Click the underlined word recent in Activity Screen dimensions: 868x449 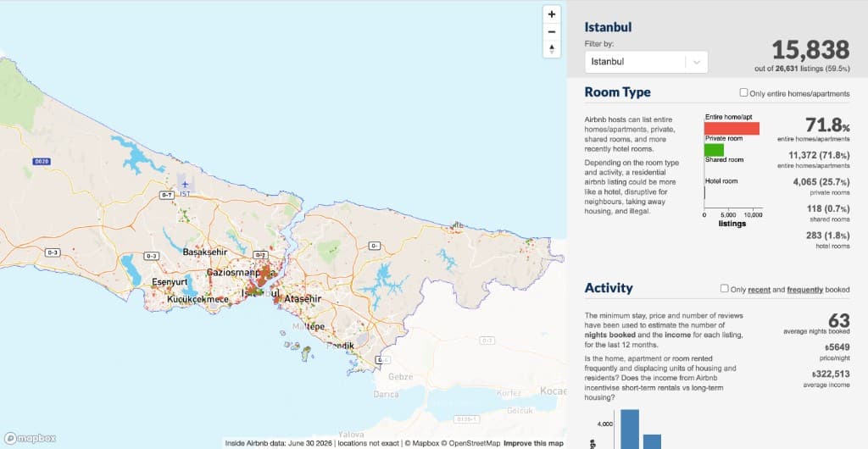click(759, 289)
